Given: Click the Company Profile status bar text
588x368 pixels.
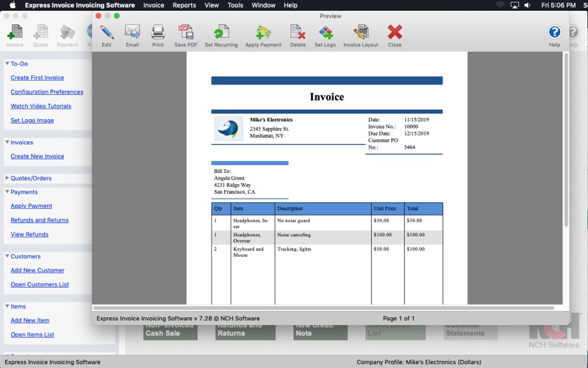Looking at the screenshot, I should (x=419, y=362).
